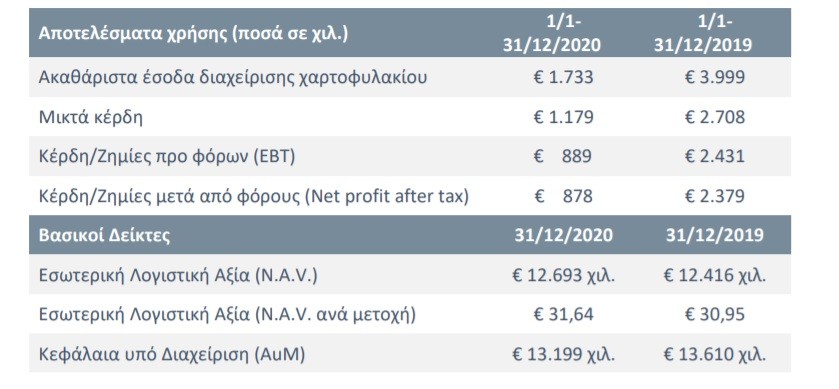Click the € 13.610 χιλ. AuM value
This screenshot has width=839, height=389.
point(715,355)
